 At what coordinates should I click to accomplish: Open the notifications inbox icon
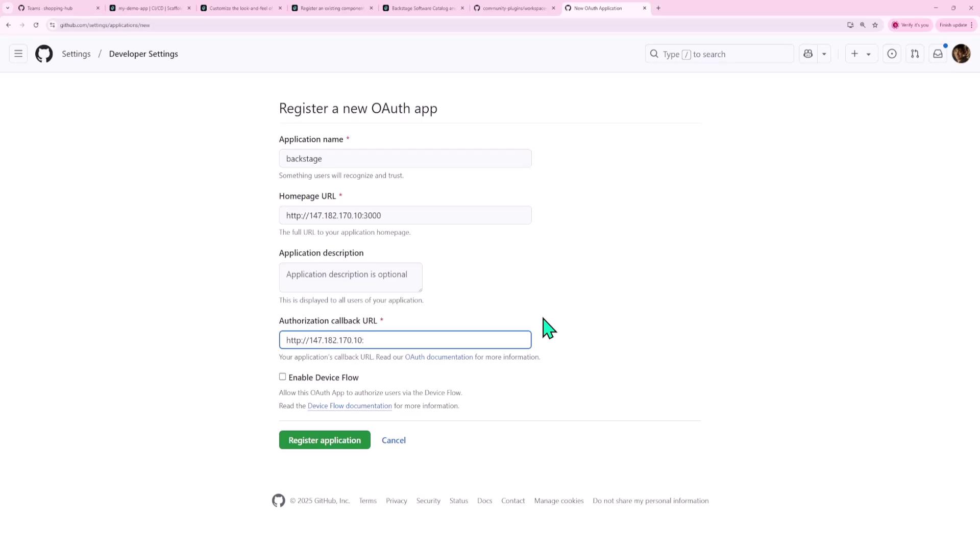(x=938, y=54)
